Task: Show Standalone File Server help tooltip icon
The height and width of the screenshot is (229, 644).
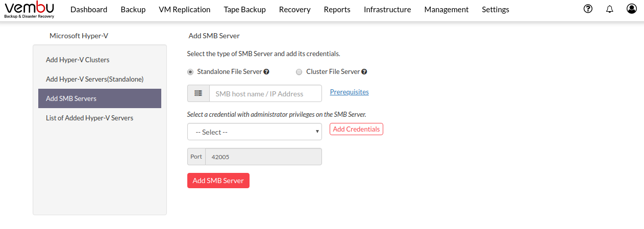Action: tap(266, 72)
